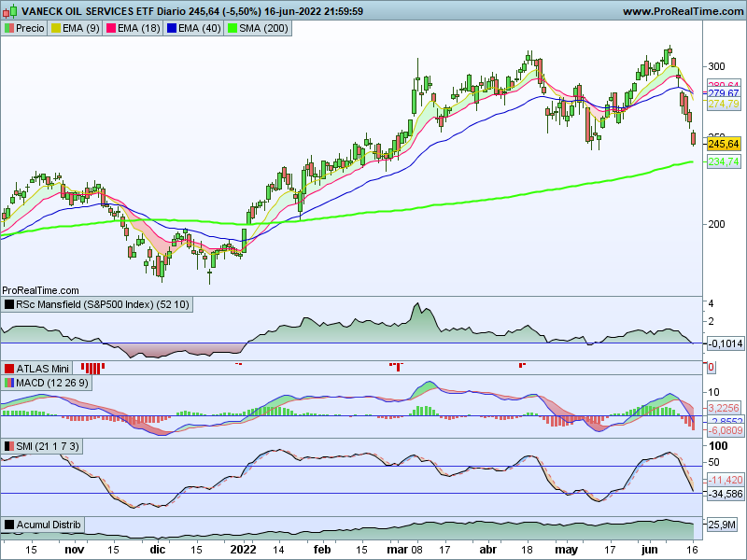The height and width of the screenshot is (560, 747).
Task: Click the Acumul Distrib value 25,9M
Action: [x=722, y=525]
